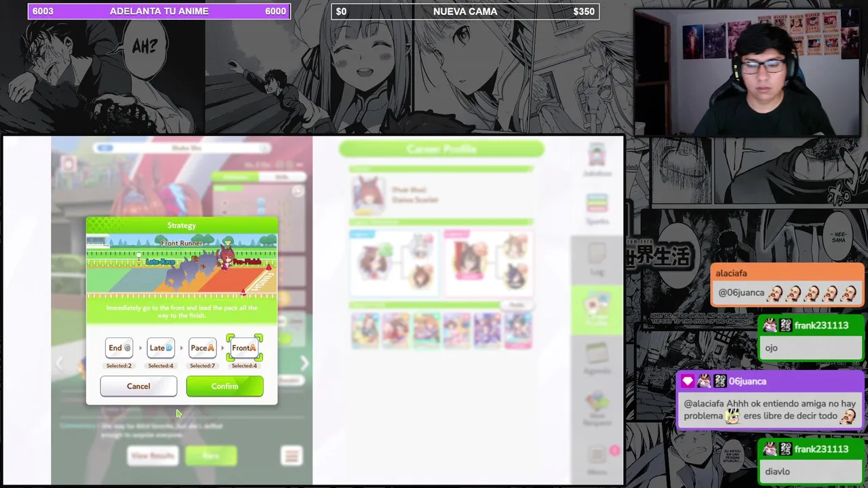Select the End strategy option
Screen dimensions: 868x488
119,348
